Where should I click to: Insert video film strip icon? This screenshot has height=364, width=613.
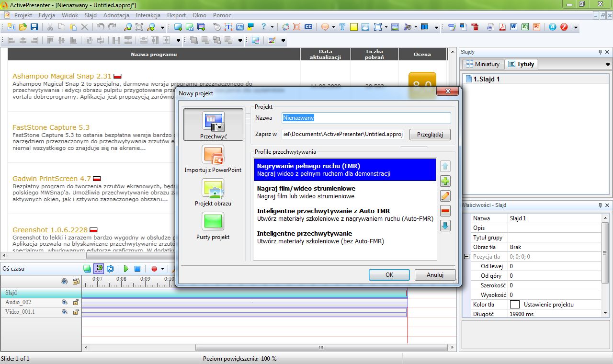pyautogui.click(x=424, y=27)
